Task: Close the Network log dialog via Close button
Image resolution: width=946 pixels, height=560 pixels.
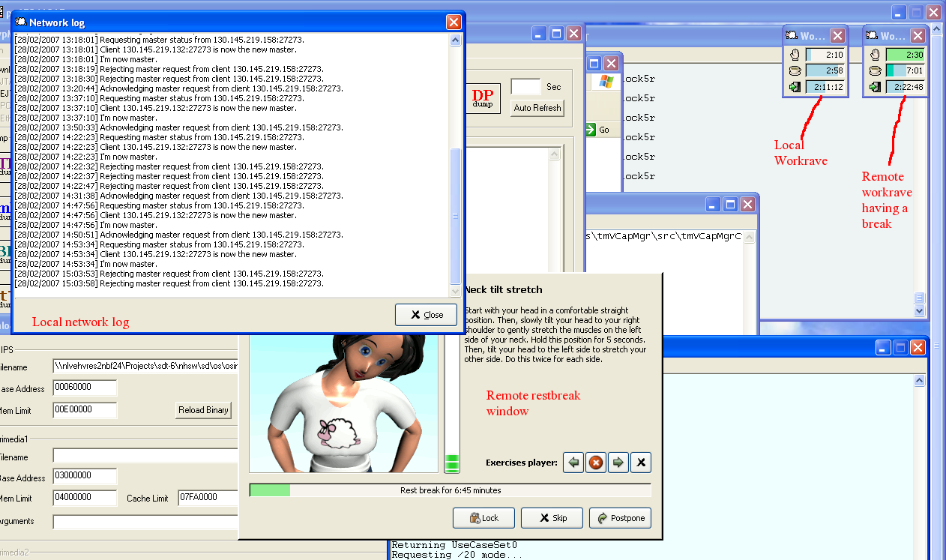Action: (426, 315)
